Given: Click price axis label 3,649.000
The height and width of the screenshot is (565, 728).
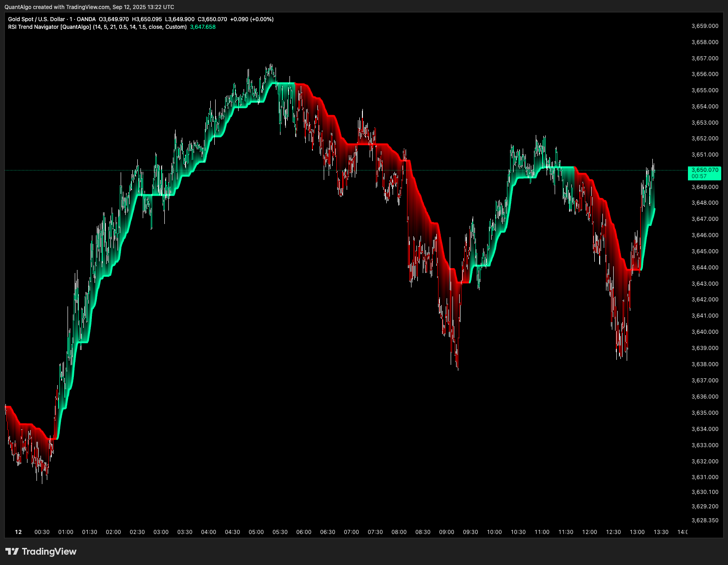Looking at the screenshot, I should [705, 187].
